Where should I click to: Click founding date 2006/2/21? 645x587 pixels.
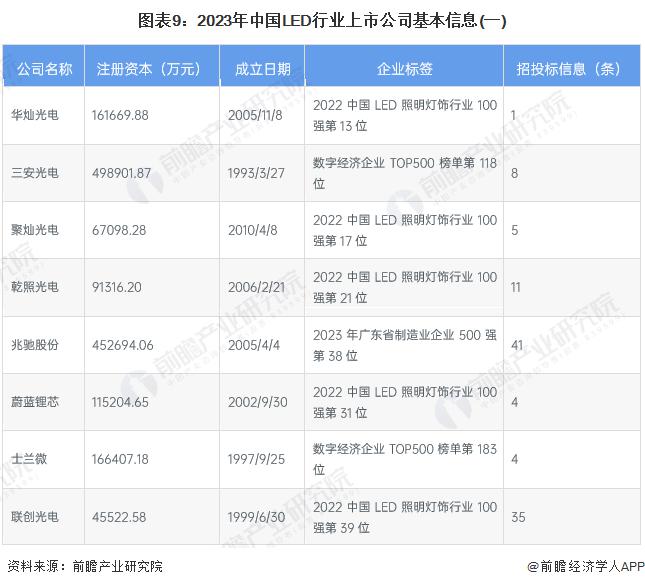tap(256, 287)
